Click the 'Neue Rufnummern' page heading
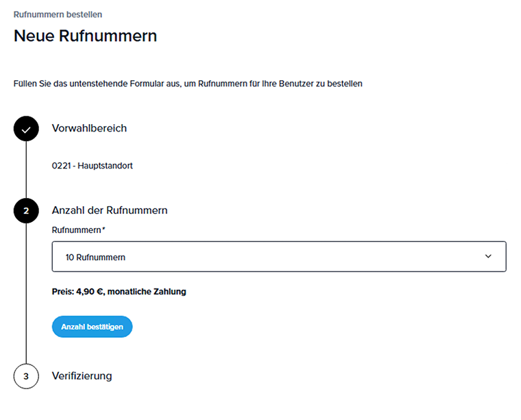Viewport: 521px width, 420px height. click(x=85, y=36)
